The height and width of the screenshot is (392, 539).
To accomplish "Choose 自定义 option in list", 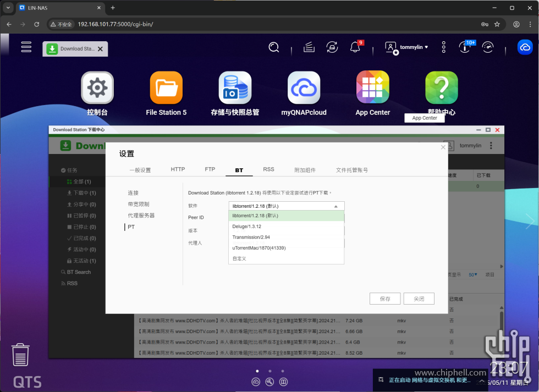I will tap(287, 258).
